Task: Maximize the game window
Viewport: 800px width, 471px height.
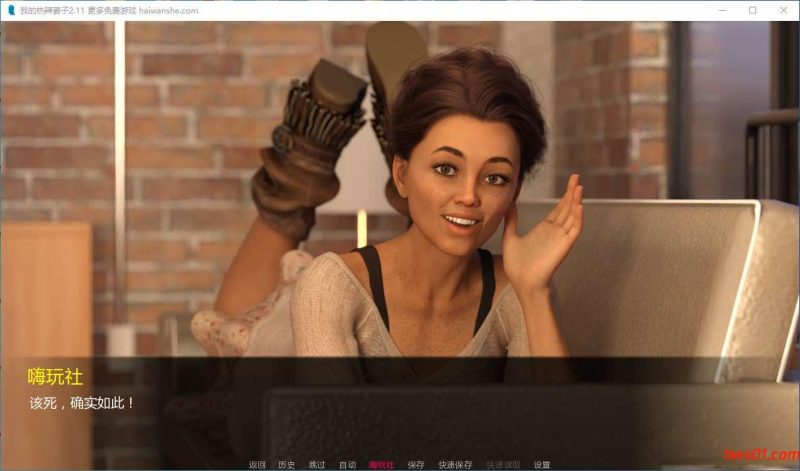Action: [753, 10]
